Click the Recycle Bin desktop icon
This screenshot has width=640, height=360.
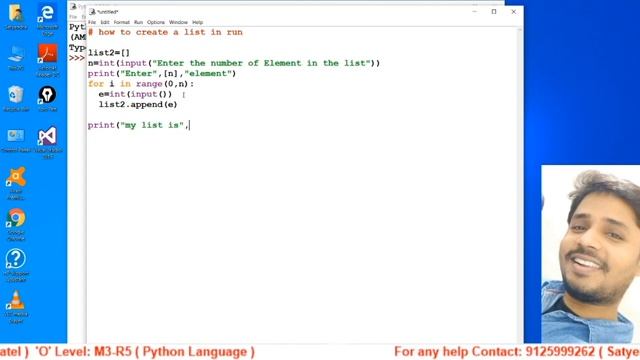16,98
